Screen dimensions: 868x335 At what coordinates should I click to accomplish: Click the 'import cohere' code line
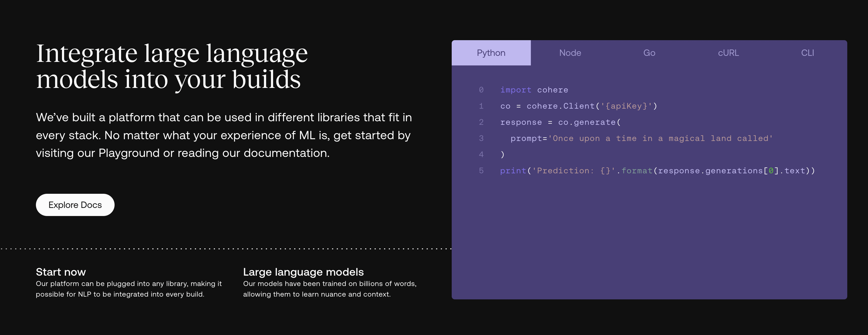click(534, 90)
